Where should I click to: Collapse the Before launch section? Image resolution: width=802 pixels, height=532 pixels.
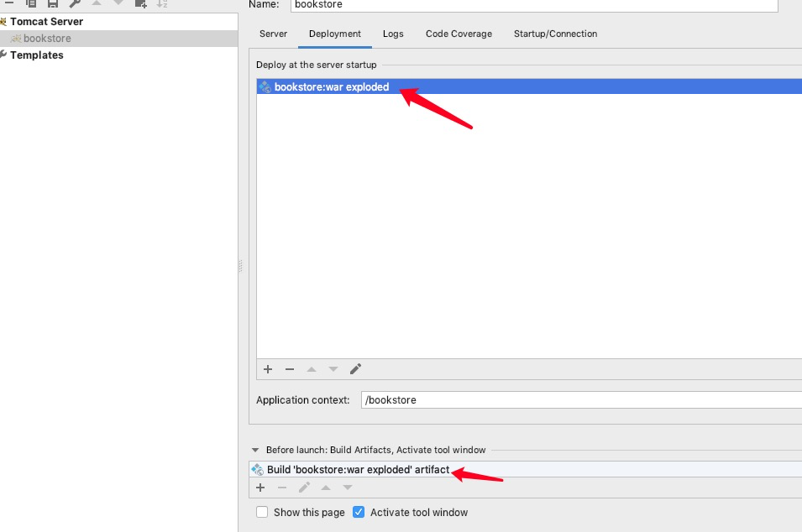click(255, 451)
